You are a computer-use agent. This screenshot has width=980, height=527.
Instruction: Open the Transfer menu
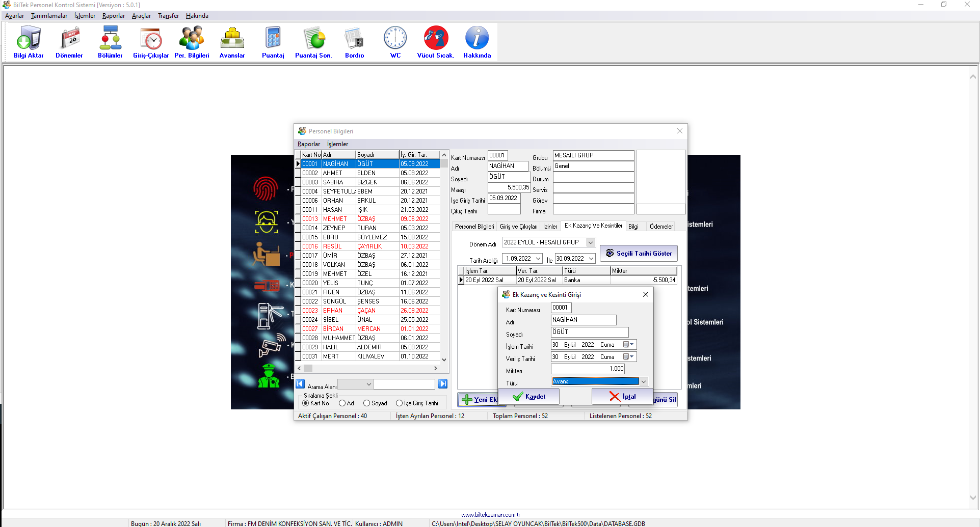click(168, 16)
